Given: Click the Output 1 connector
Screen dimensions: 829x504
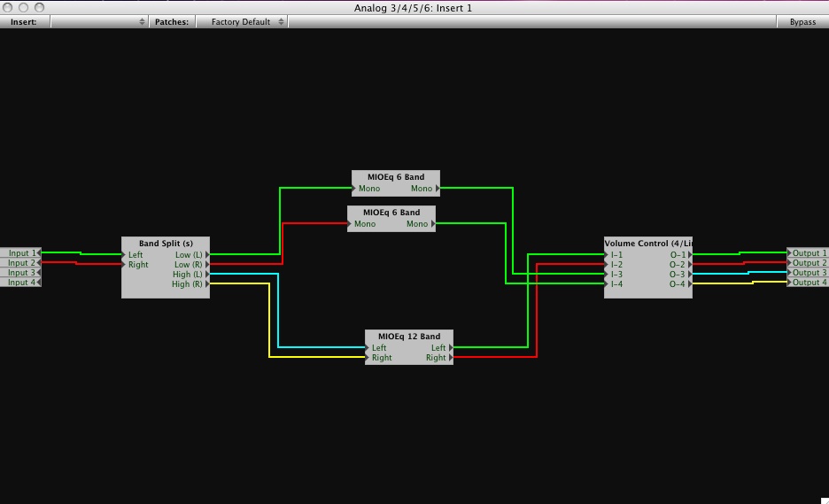Looking at the screenshot, I should click(x=808, y=253).
